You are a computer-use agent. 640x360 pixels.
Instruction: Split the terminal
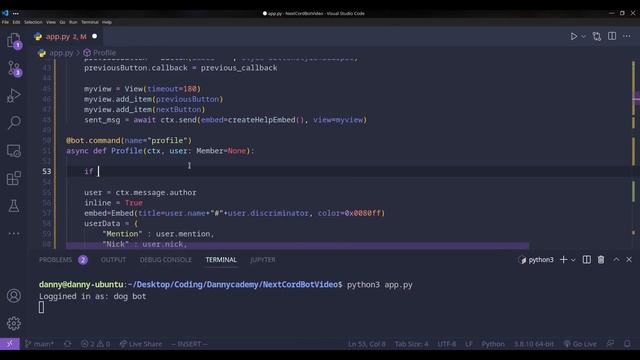click(x=587, y=260)
